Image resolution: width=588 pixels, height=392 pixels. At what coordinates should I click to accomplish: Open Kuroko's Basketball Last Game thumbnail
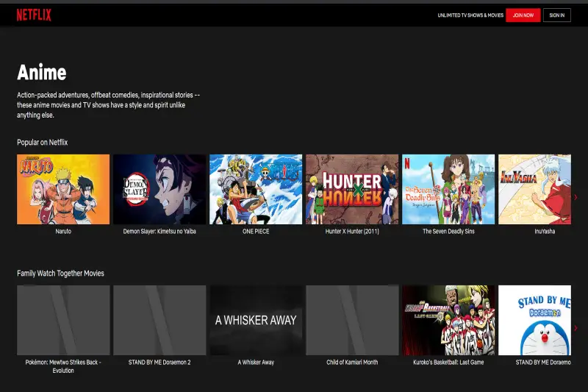point(448,321)
